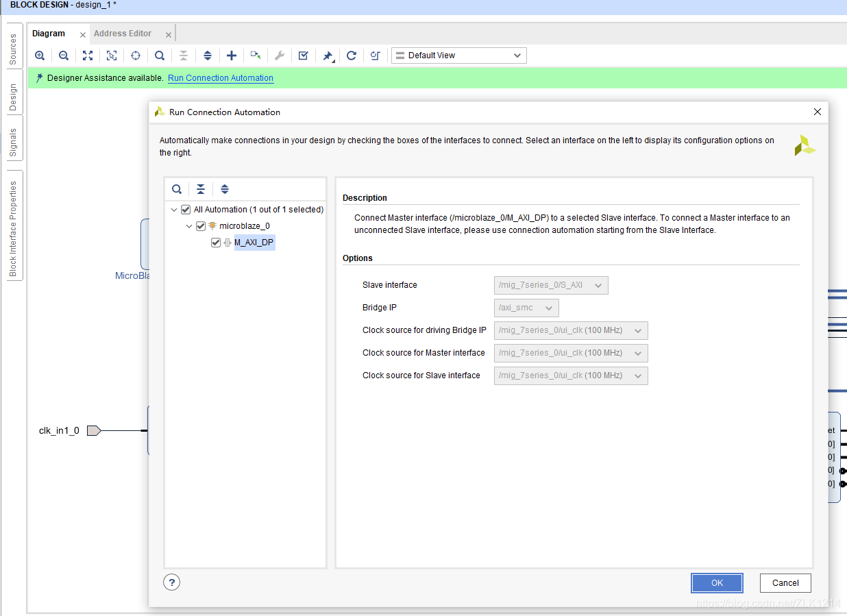Click the Options section heading
Viewport: 847px width, 616px height.
tap(358, 258)
